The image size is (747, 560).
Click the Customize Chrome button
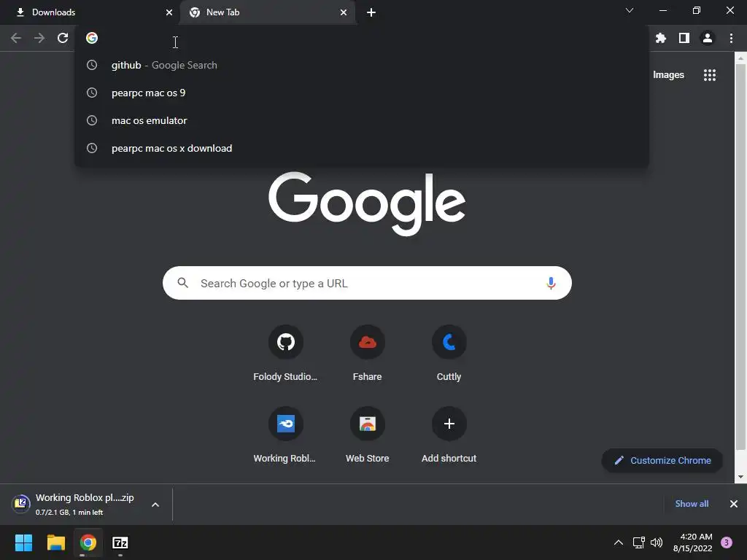tap(662, 461)
